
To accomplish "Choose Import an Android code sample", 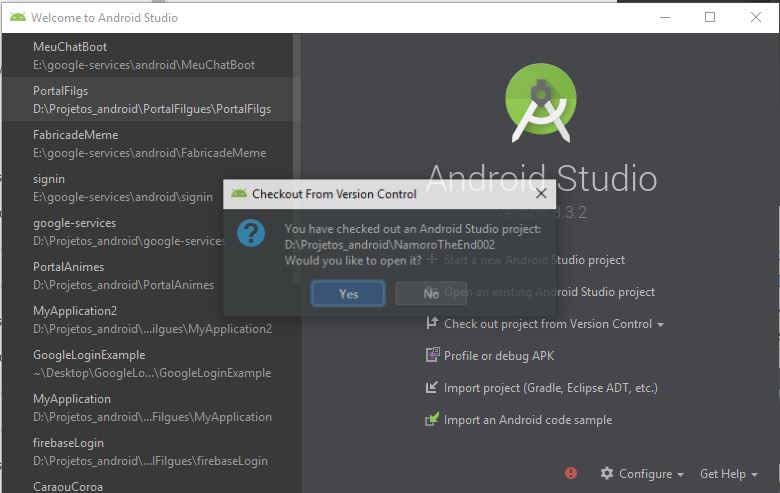I will (x=528, y=420).
